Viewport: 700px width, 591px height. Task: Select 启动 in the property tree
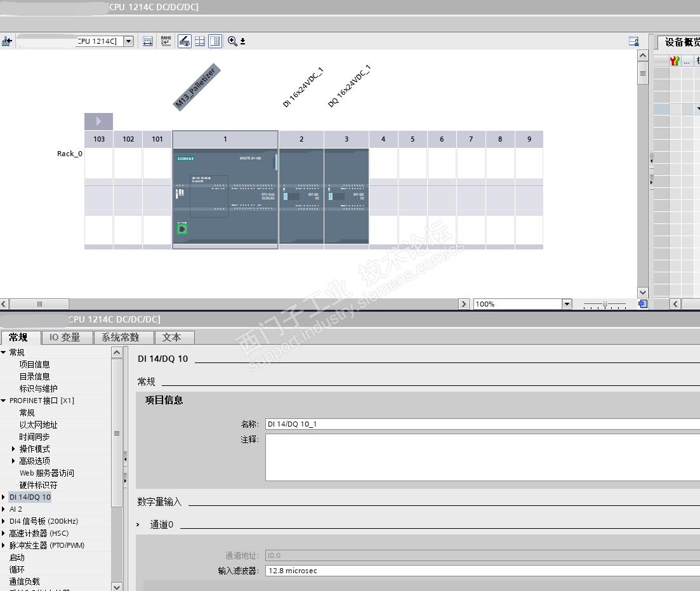17,557
